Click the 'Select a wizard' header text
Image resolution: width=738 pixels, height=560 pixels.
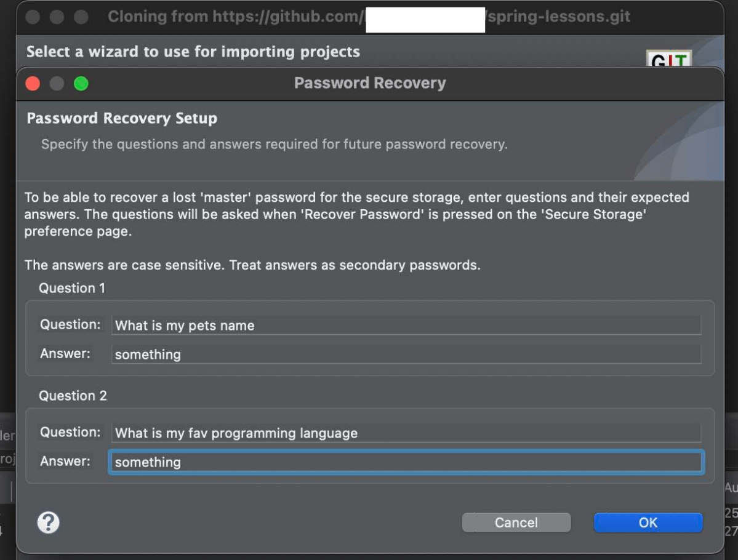(193, 52)
